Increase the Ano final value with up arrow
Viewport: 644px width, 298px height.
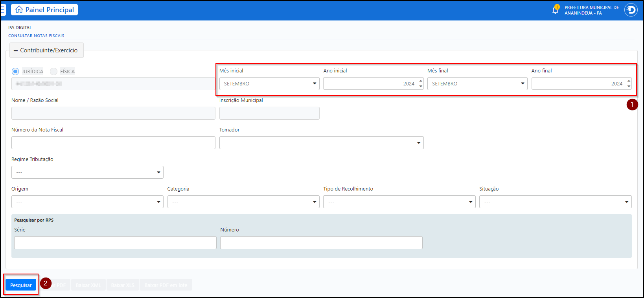point(629,81)
